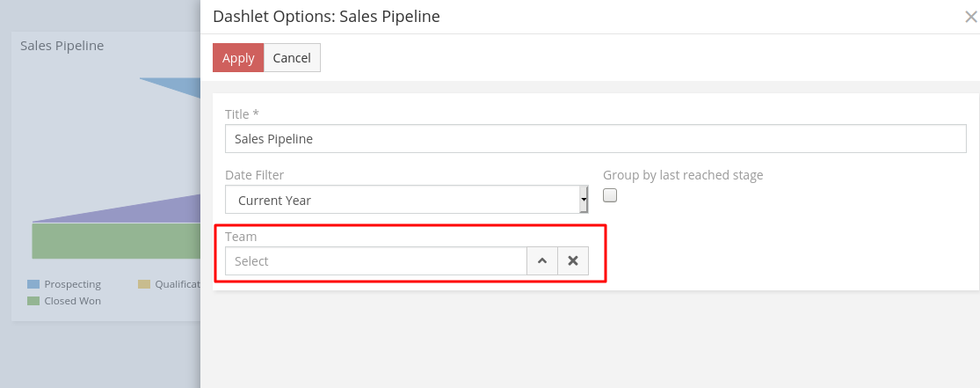The width and height of the screenshot is (980, 388).
Task: Click the Sales Pipeline dashlet title
Action: tap(62, 46)
